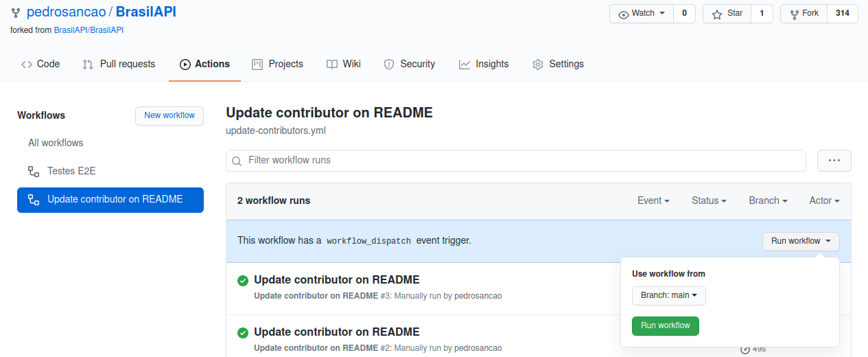868x357 pixels.
Task: Open the Insights tab
Action: [x=484, y=64]
